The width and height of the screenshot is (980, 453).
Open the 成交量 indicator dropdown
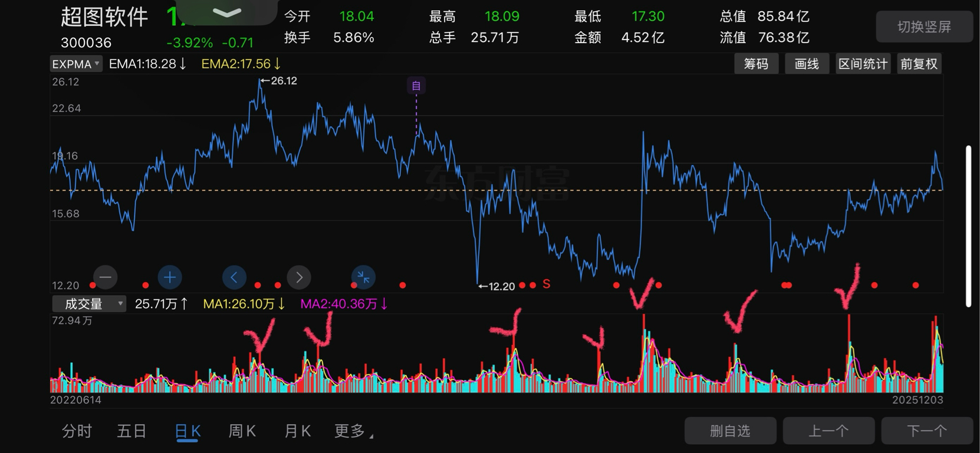point(89,304)
